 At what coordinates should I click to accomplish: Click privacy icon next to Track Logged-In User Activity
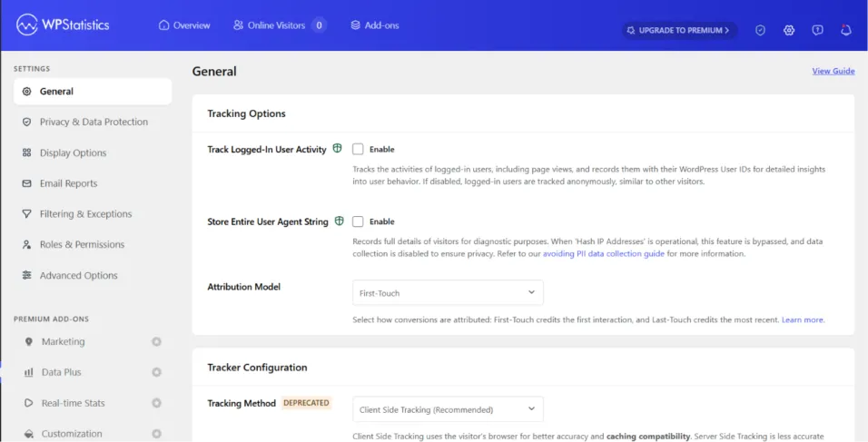click(337, 148)
